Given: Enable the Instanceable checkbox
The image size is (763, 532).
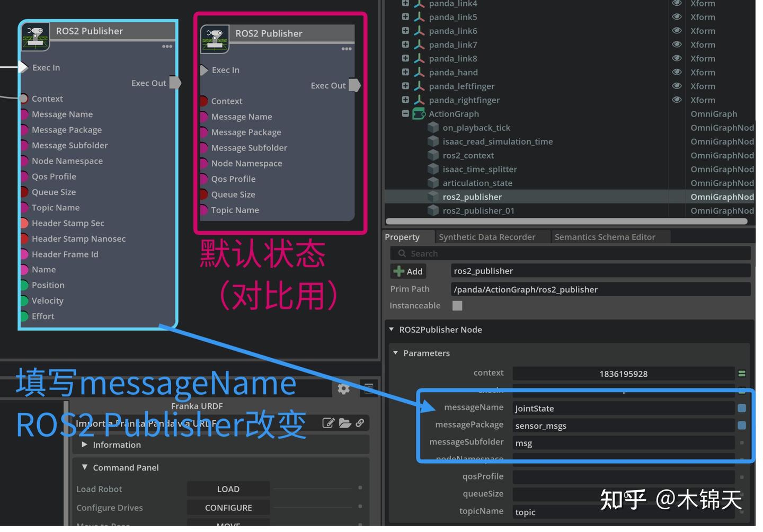Looking at the screenshot, I should click(457, 305).
